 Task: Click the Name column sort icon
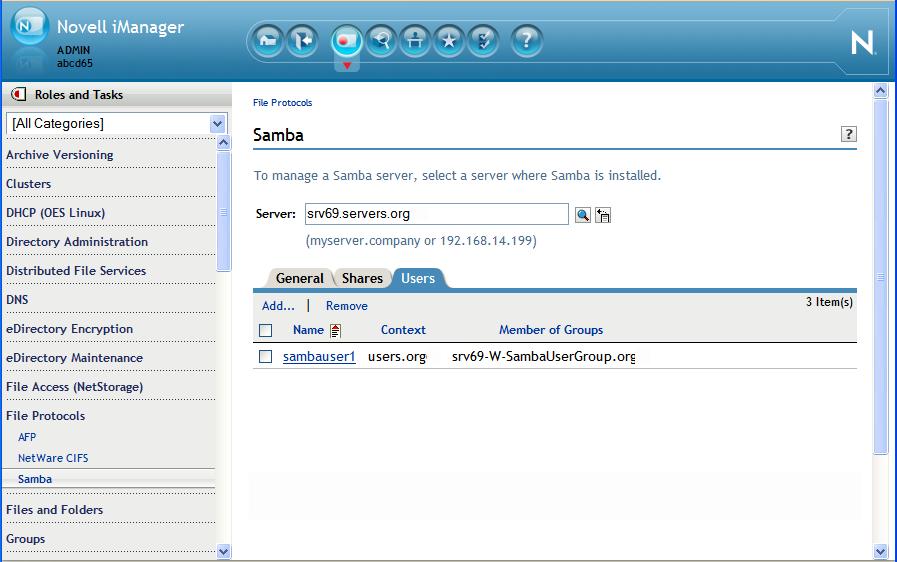[x=335, y=330]
